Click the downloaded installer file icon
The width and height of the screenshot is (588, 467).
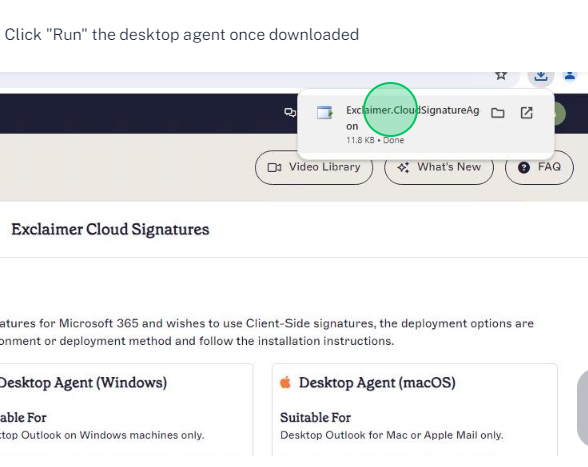(325, 112)
